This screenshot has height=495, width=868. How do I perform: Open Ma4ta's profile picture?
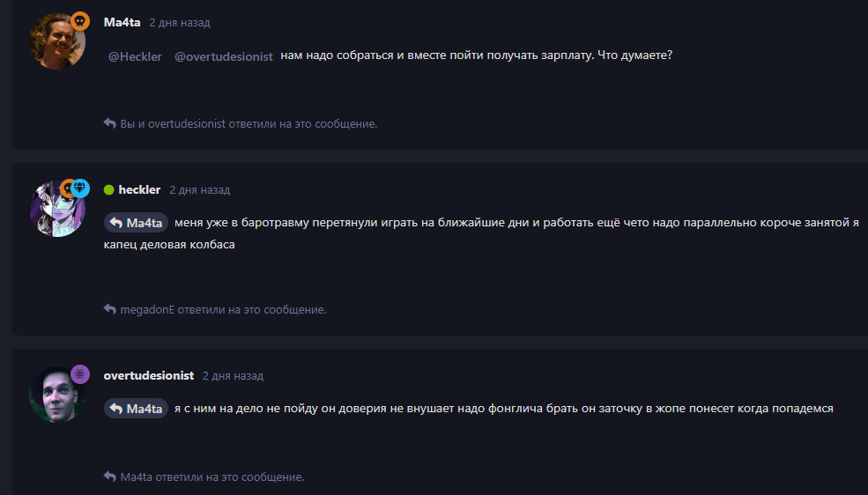click(57, 41)
